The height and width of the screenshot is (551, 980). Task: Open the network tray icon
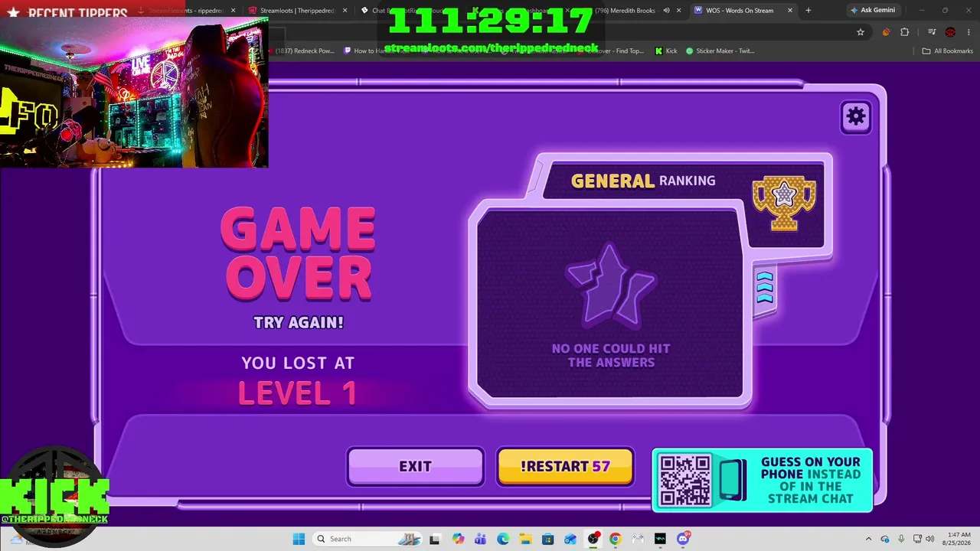(917, 539)
